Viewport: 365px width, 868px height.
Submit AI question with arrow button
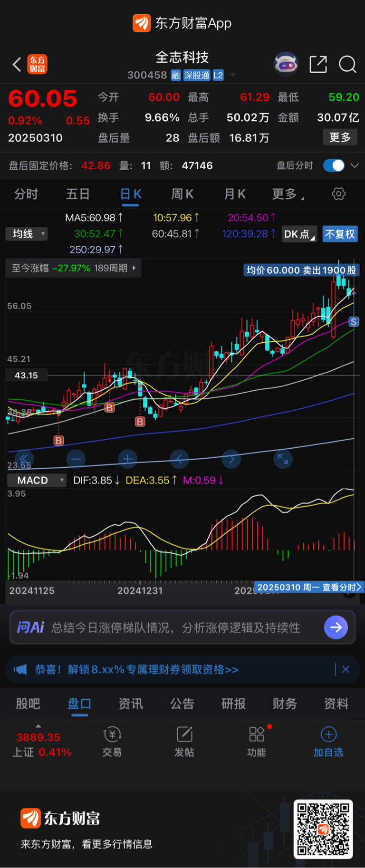[336, 627]
